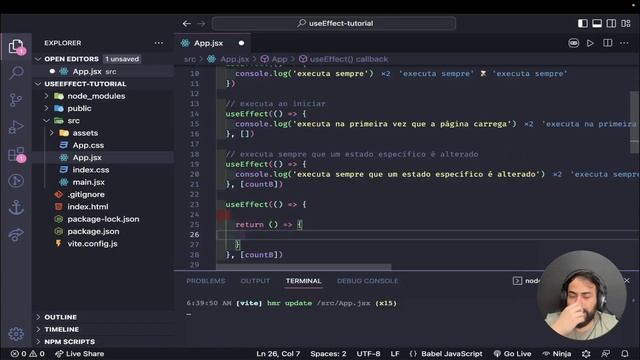Viewport: 640px width, 360px height.
Task: Run the file with the play icon
Action: [590, 43]
